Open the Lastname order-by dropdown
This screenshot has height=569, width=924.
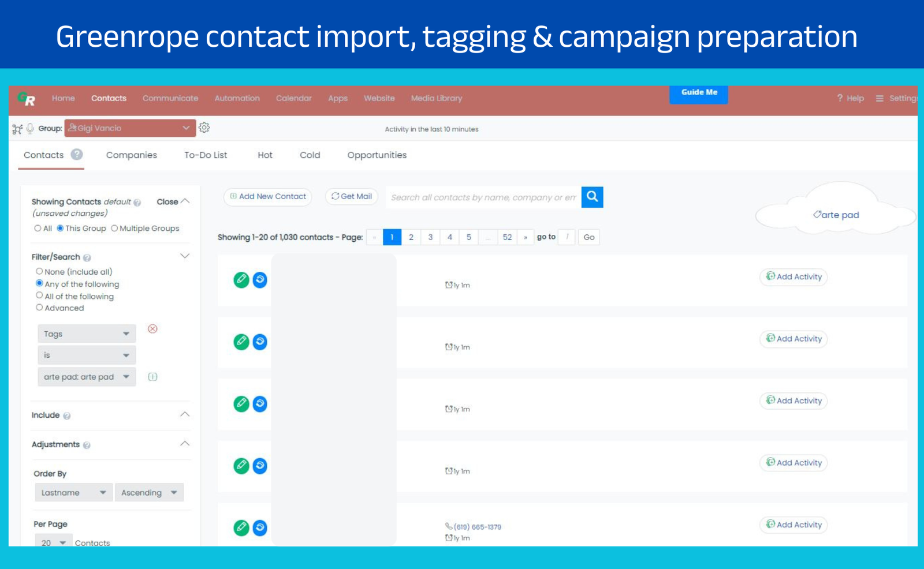pos(73,492)
